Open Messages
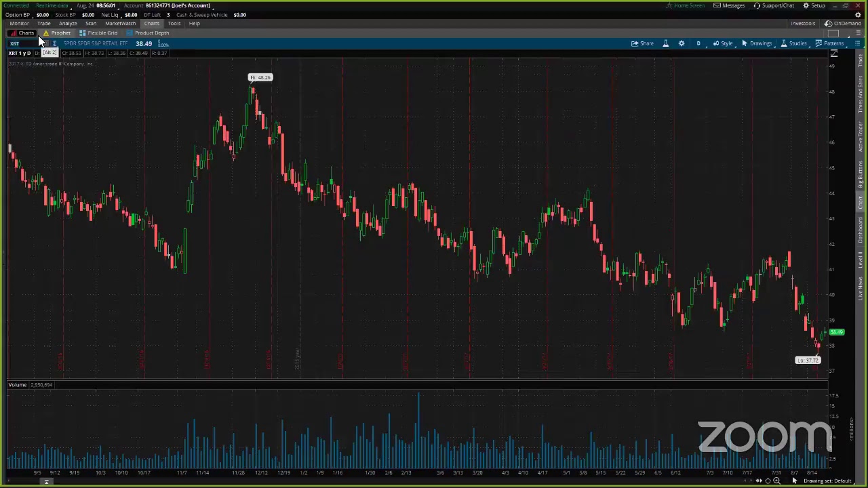Image resolution: width=868 pixels, height=488 pixels. [729, 5]
